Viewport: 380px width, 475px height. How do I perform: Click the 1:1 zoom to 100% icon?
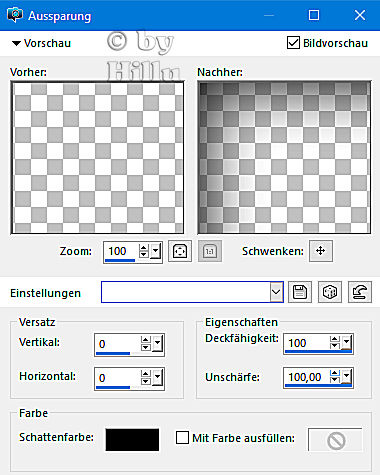tap(210, 251)
